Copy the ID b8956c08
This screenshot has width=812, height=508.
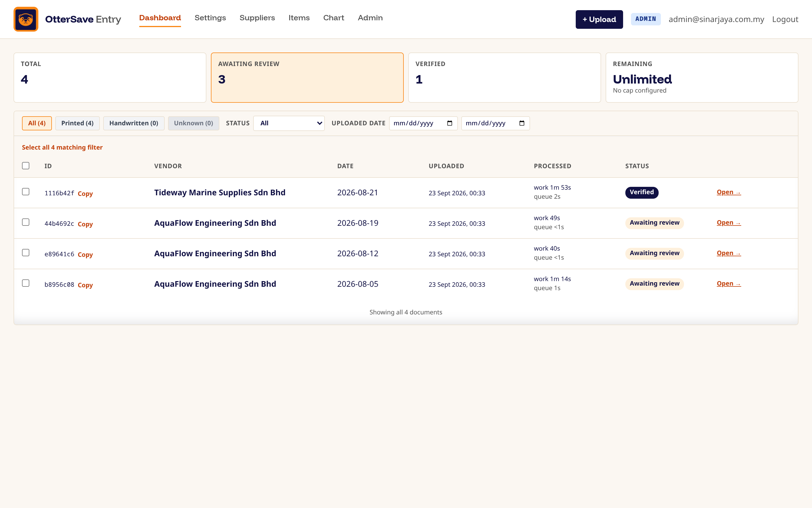tap(85, 285)
